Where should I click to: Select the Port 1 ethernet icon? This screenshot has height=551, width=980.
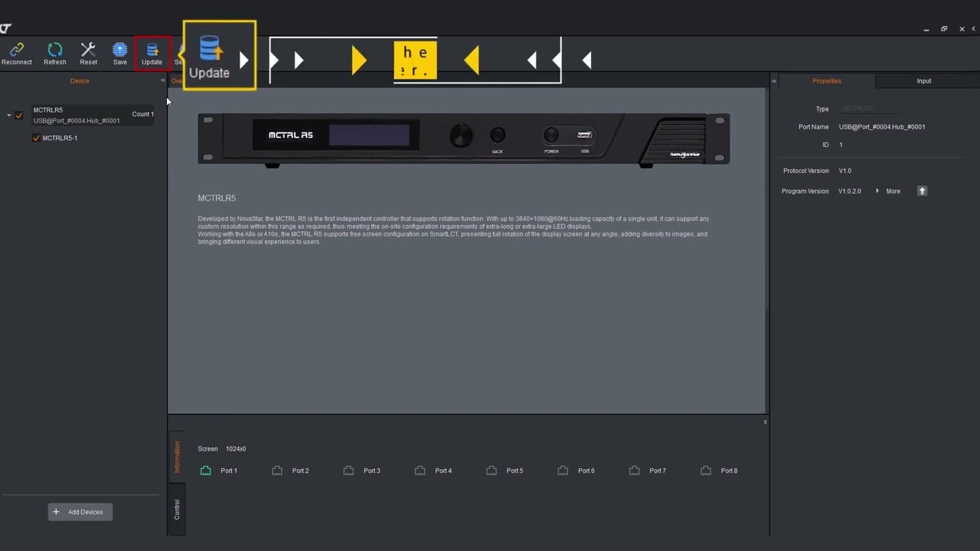pyautogui.click(x=205, y=471)
